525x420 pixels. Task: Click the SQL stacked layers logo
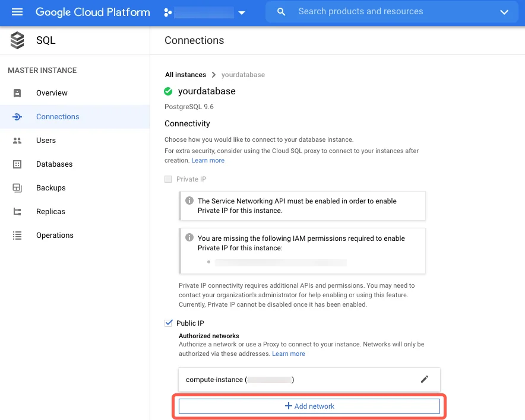17,40
